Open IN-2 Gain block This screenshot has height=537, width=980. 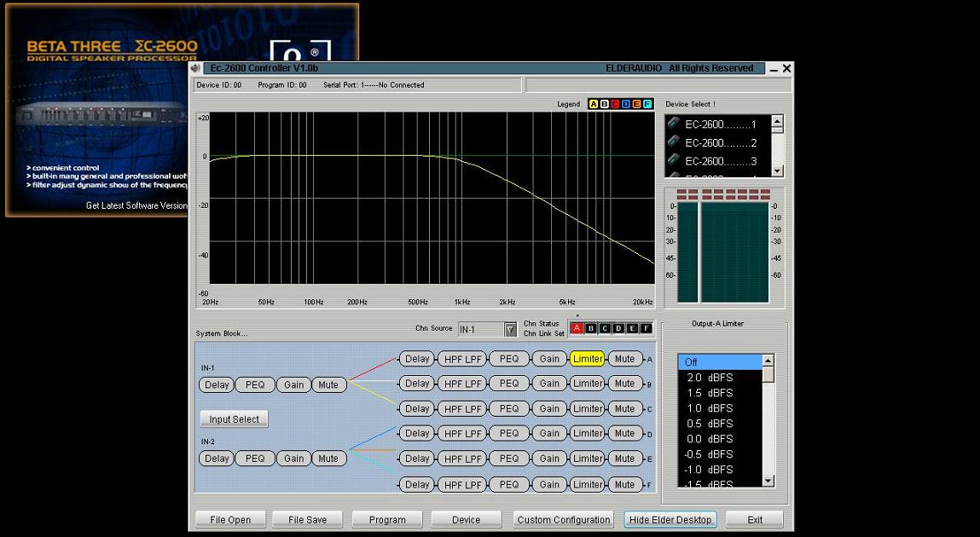point(293,459)
